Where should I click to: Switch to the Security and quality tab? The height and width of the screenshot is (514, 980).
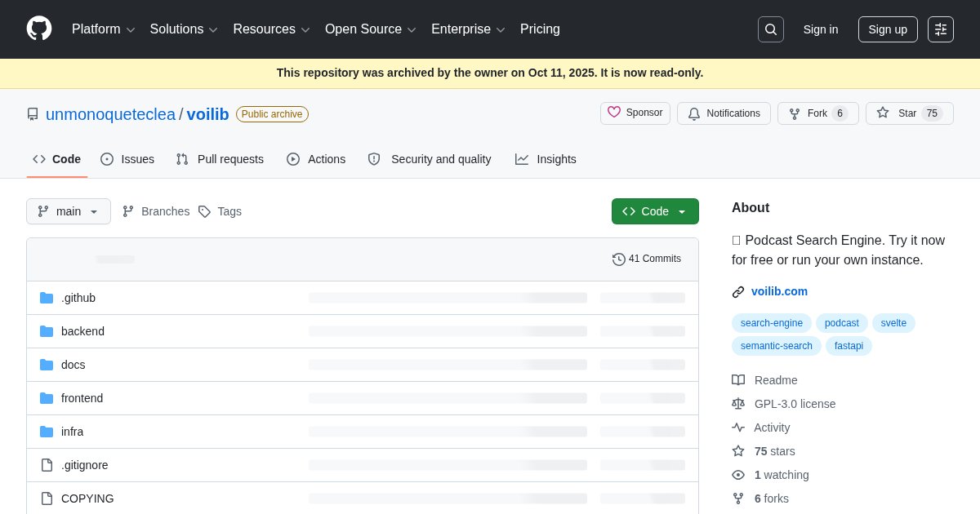pos(430,159)
